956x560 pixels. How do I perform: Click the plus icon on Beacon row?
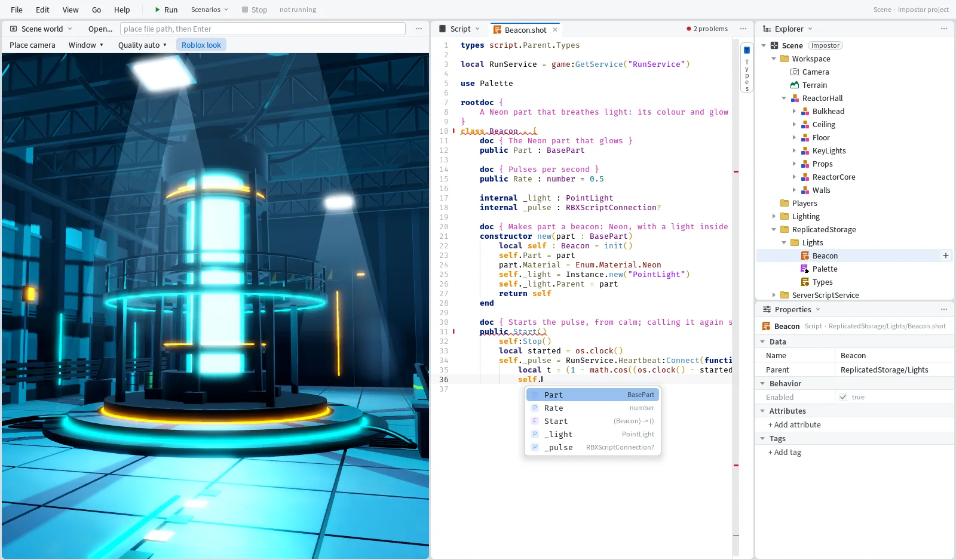946,256
